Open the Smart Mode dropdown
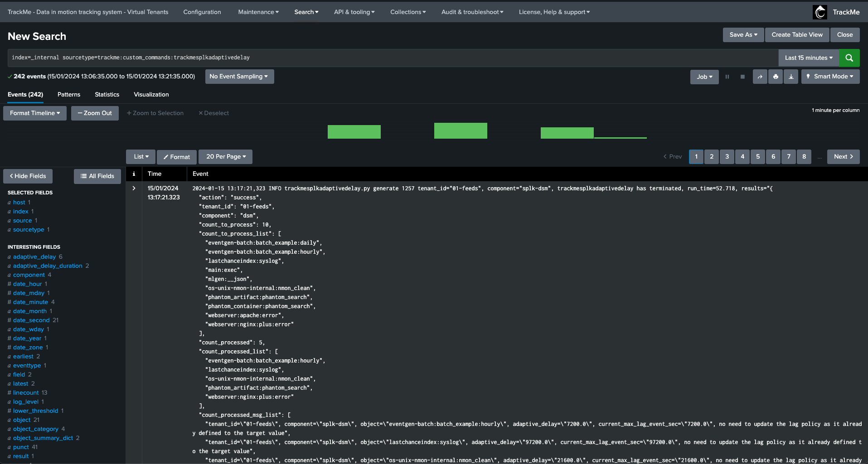This screenshot has width=868, height=464. 830,77
